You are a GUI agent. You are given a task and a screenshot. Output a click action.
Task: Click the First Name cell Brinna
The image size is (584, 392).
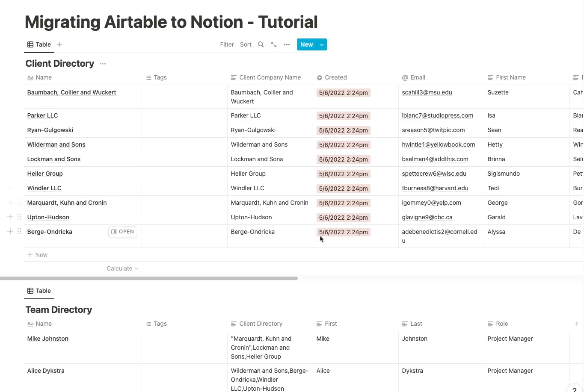(x=527, y=159)
